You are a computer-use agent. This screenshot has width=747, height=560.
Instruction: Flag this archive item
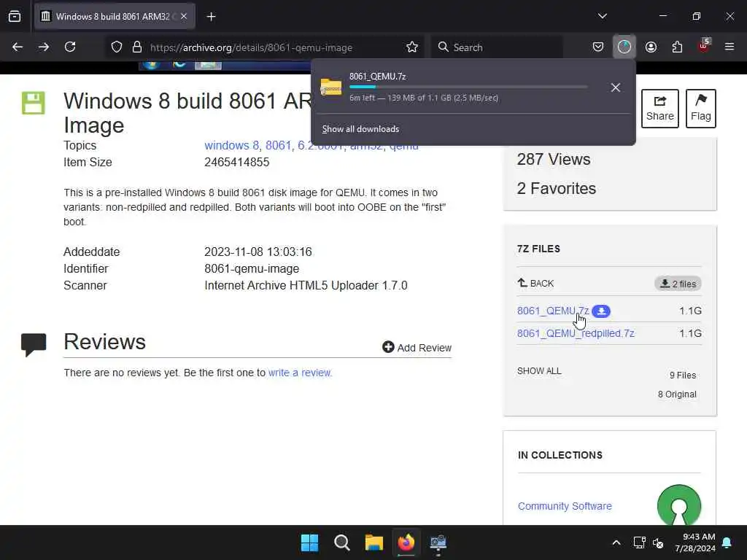pyautogui.click(x=701, y=109)
